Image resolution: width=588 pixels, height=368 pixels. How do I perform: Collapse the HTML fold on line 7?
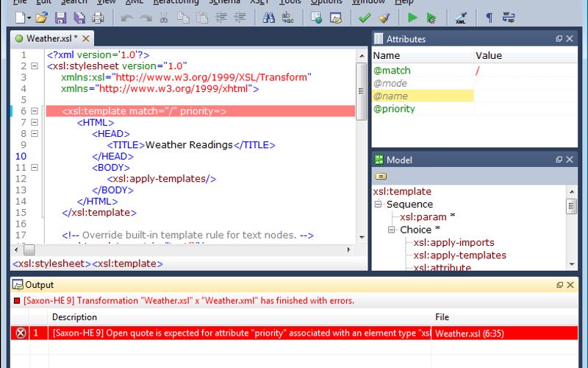(x=34, y=122)
